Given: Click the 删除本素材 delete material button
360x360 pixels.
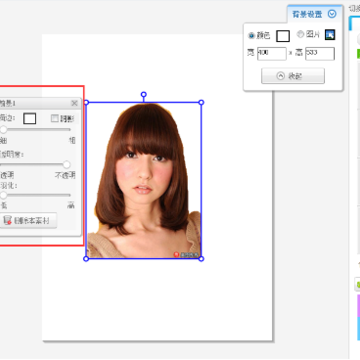Looking at the screenshot, I should tap(28, 220).
